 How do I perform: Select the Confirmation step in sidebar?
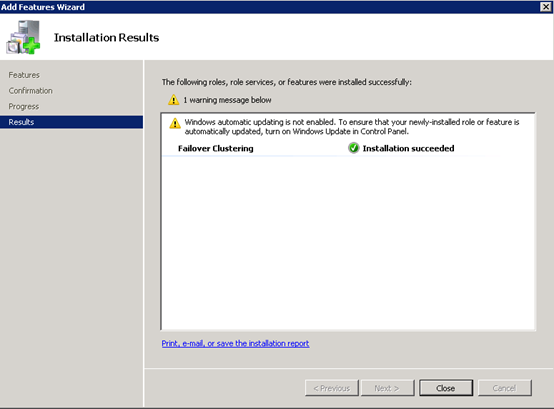pyautogui.click(x=30, y=91)
